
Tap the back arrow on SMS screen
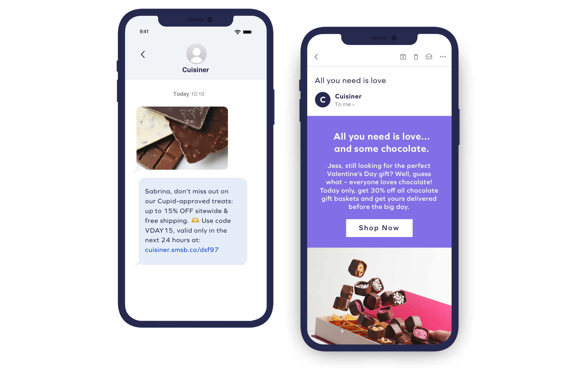click(x=142, y=54)
